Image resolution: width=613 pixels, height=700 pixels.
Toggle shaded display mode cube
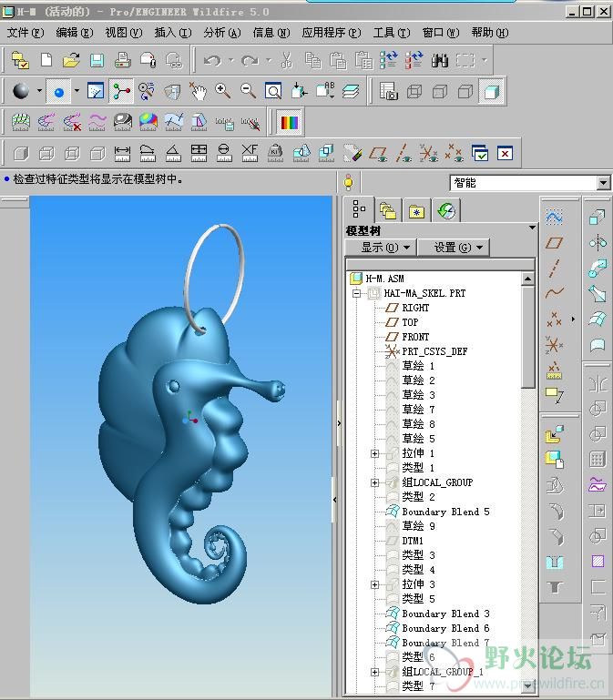pos(492,91)
